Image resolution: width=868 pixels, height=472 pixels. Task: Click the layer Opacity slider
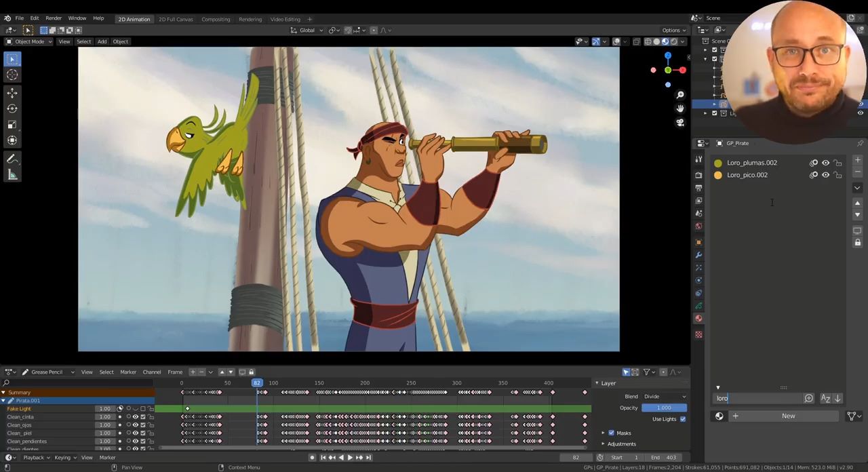point(664,408)
